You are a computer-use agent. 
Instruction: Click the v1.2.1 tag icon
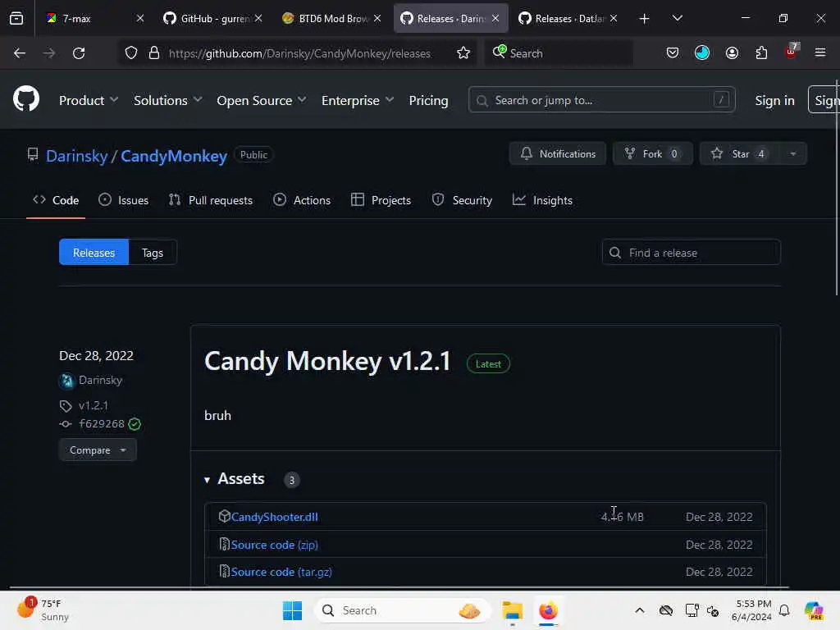coord(66,406)
